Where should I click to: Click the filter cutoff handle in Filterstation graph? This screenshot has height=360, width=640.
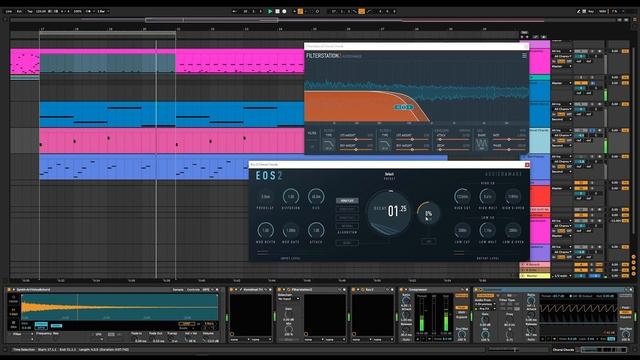[404, 107]
